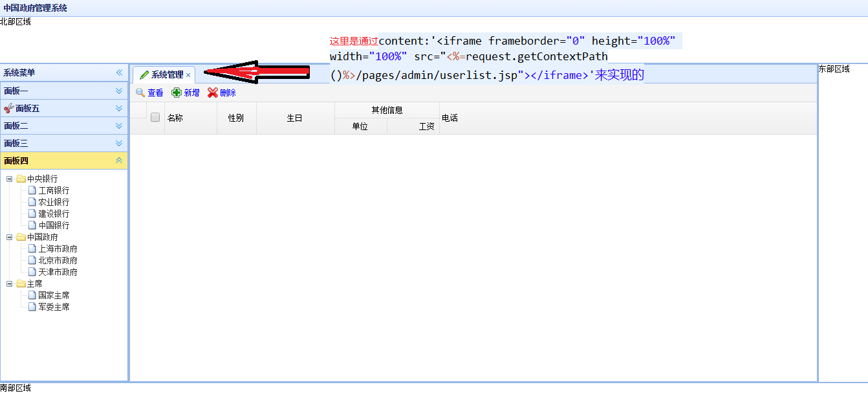Screen dimensions: 868x411
Task: Click the pencil icon on 系统管理 tab
Action: (144, 74)
